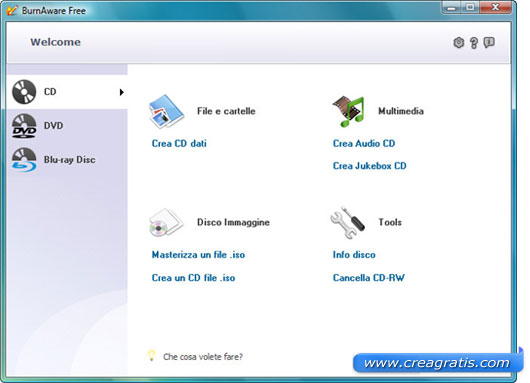Click the CD disc icon in sidebar
530x383 pixels.
click(x=24, y=92)
